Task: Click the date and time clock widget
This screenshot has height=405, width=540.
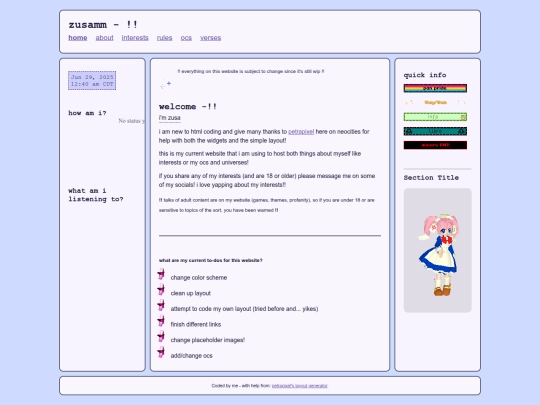Action: coord(92,81)
